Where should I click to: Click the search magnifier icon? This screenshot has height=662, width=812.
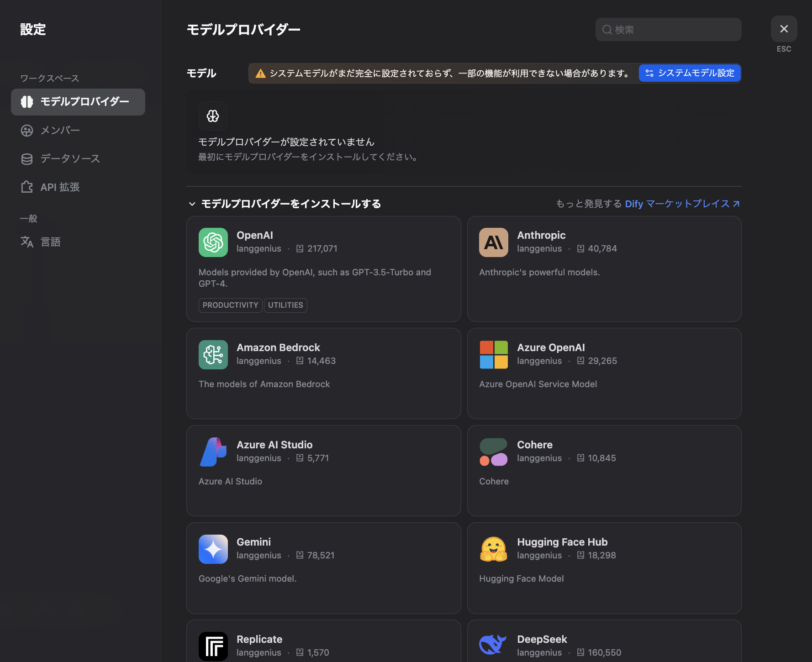(x=607, y=30)
